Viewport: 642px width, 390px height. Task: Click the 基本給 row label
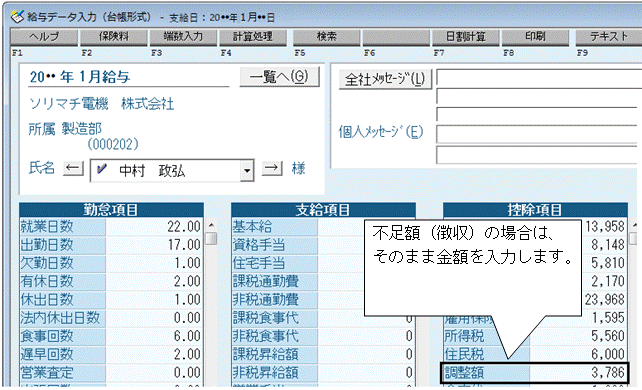click(x=275, y=226)
